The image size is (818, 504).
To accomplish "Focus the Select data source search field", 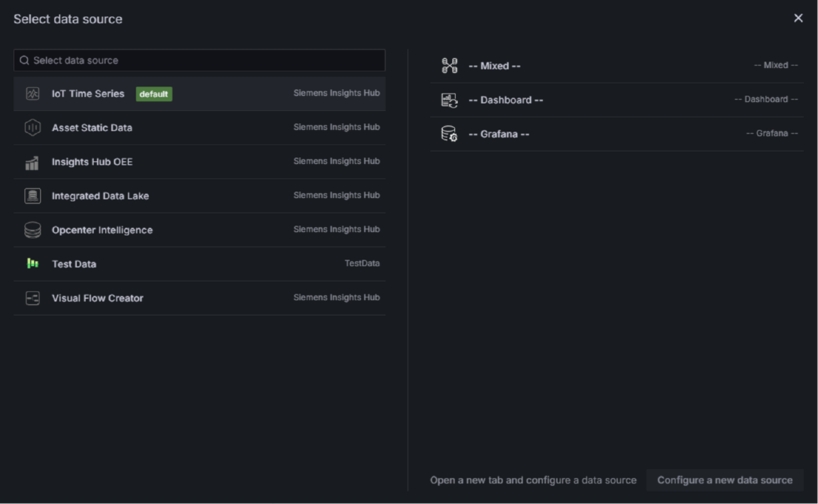I will click(x=199, y=60).
